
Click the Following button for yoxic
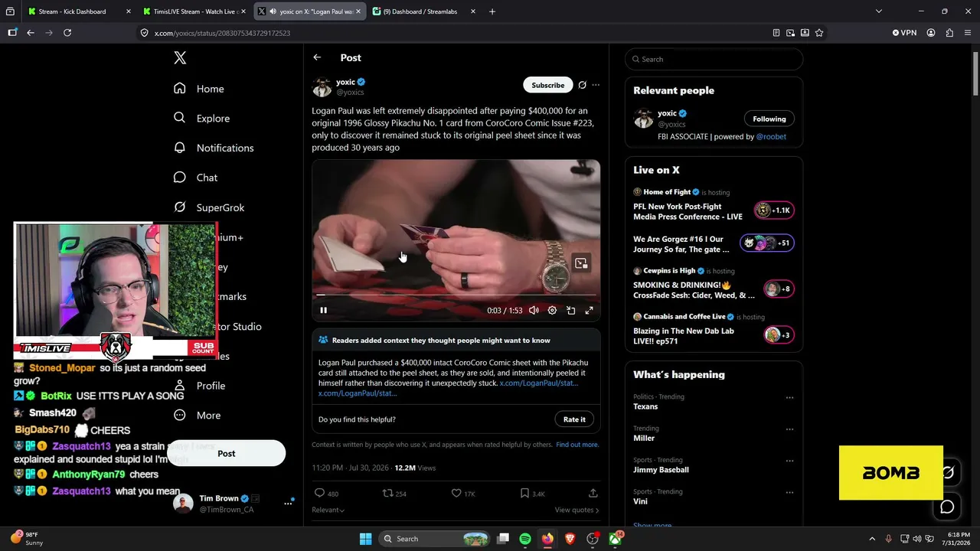click(769, 119)
